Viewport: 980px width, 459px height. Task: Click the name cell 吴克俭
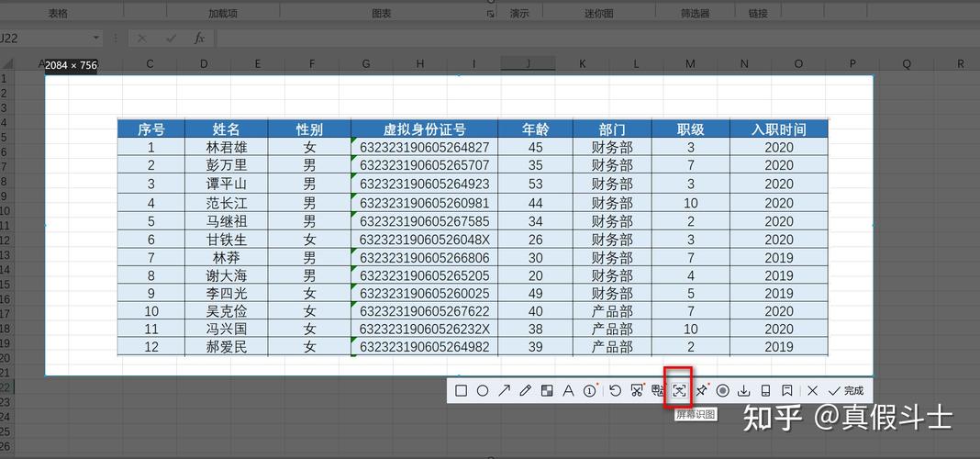pyautogui.click(x=227, y=311)
